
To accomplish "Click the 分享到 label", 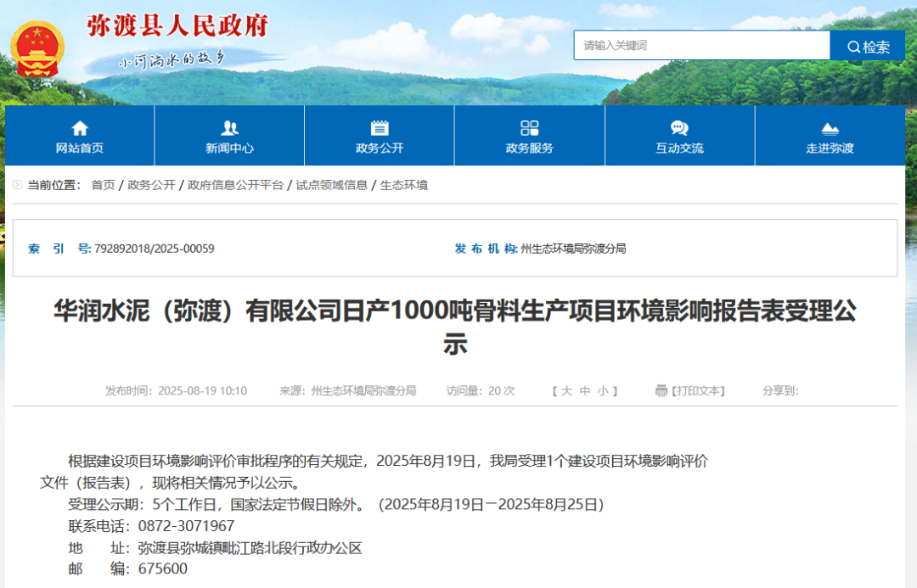I will point(780,390).
